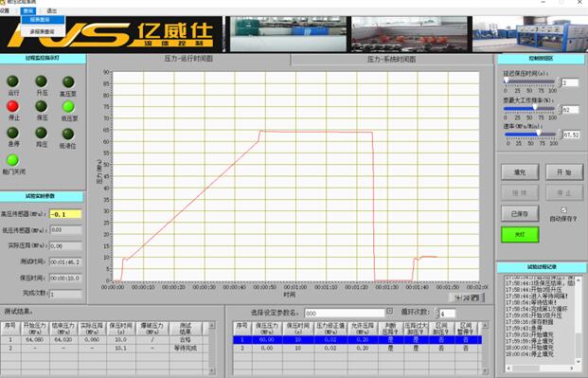Click the 急停 indicator lamp

[x=12, y=133]
